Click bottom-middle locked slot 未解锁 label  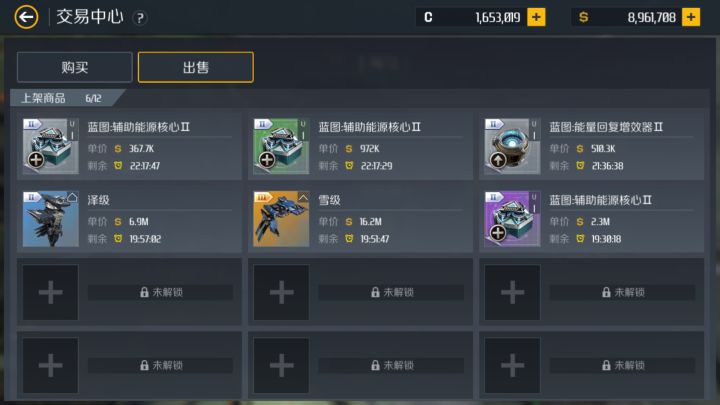(x=391, y=366)
